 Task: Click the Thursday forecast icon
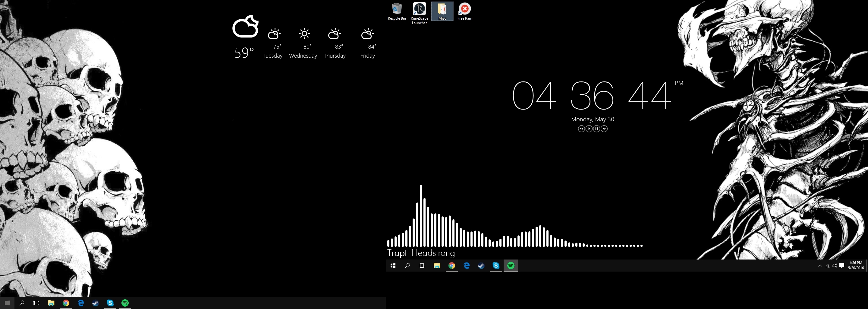coord(334,33)
